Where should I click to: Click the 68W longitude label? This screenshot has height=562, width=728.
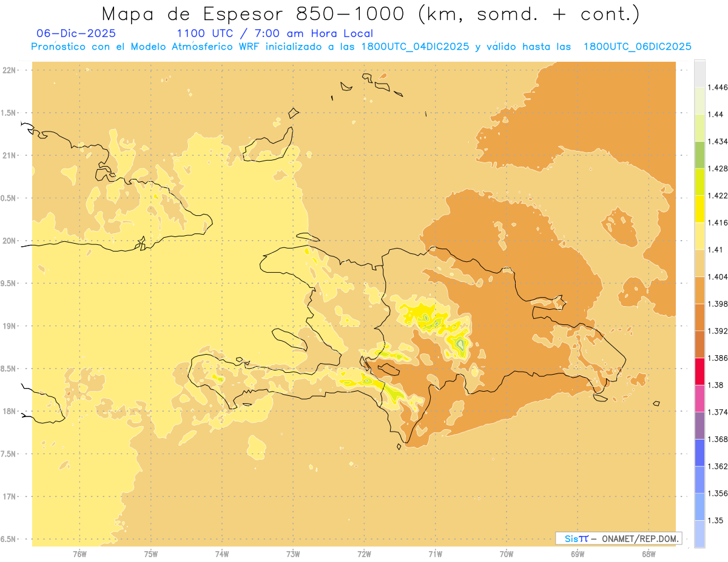tap(649, 554)
